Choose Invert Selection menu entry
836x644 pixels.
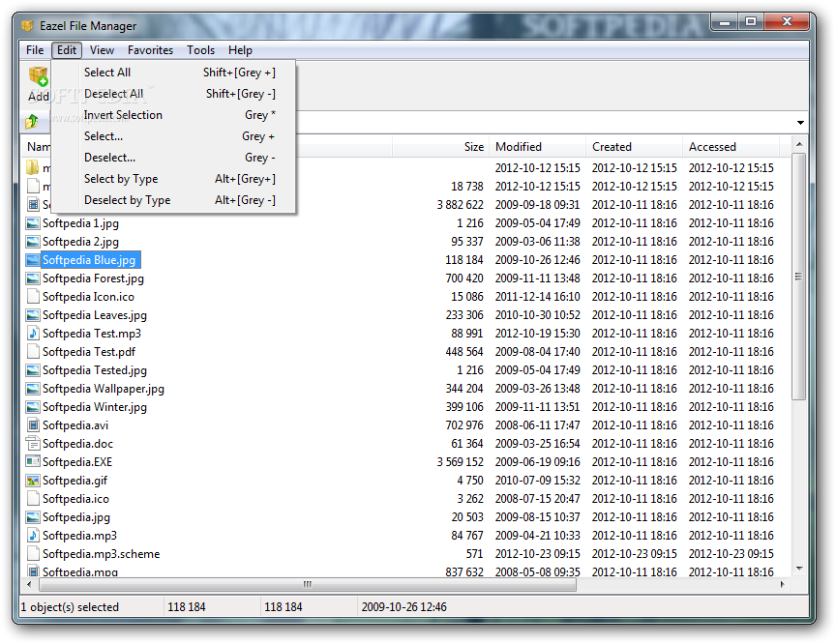173,115
